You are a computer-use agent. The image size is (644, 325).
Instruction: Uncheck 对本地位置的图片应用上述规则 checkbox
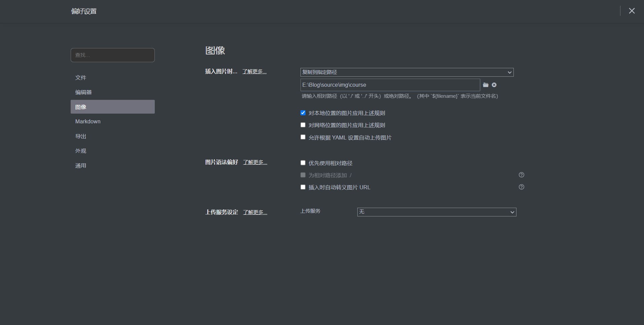click(x=303, y=113)
